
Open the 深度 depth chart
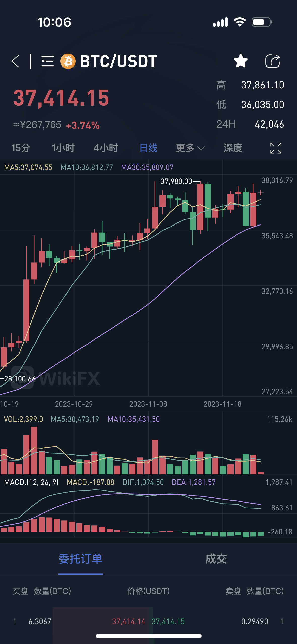233,148
